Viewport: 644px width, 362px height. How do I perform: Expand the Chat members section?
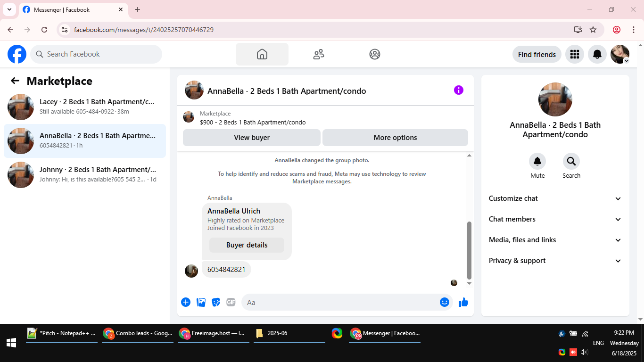point(555,219)
